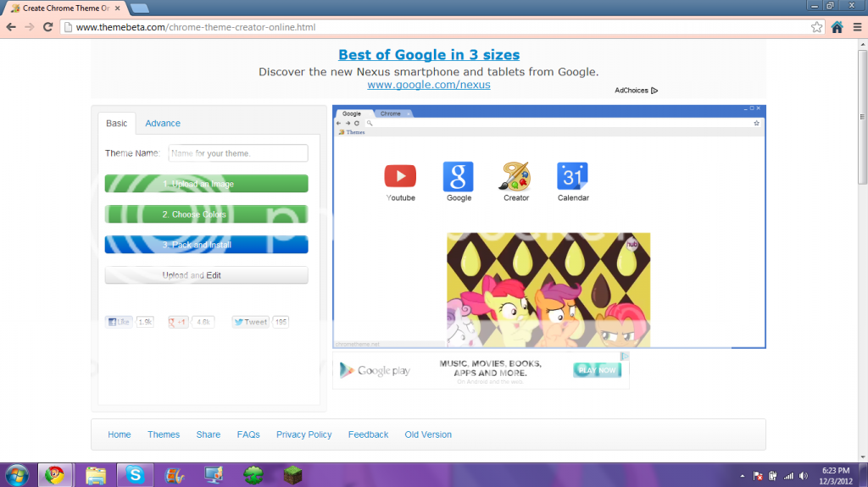868x487 pixels.
Task: Click the Creator paint palette icon
Action: point(515,176)
